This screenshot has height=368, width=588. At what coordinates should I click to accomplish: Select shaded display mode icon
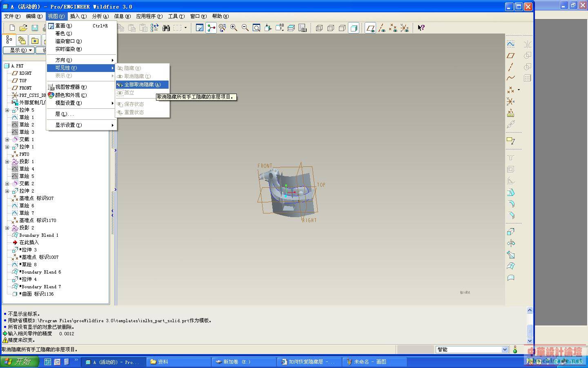tap(354, 28)
